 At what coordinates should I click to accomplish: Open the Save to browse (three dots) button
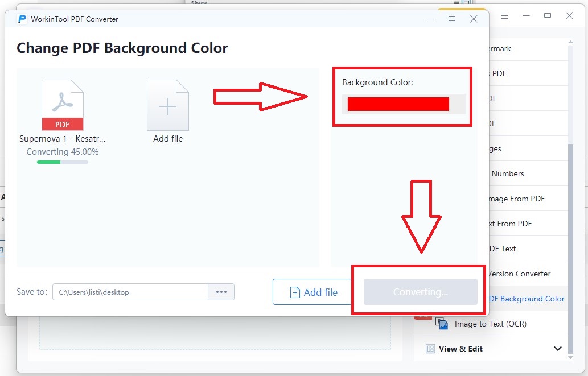point(221,292)
